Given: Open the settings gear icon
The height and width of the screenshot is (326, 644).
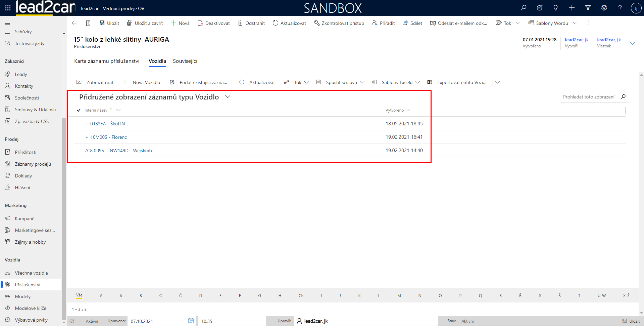Looking at the screenshot, I should tap(604, 8).
